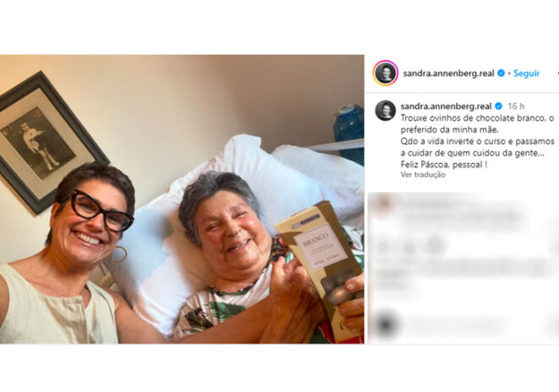Open the caption's sandra.annenberg.real username link
559x392 pixels.
click(x=446, y=106)
